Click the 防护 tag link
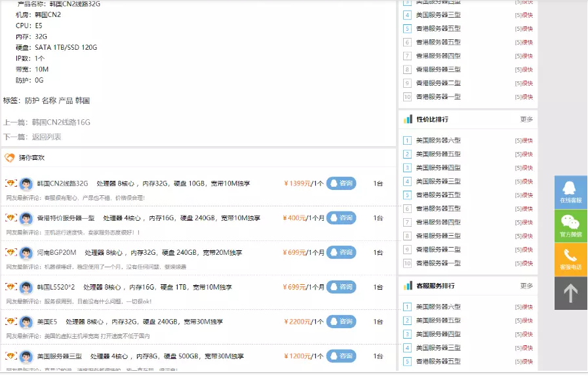 tap(32, 101)
